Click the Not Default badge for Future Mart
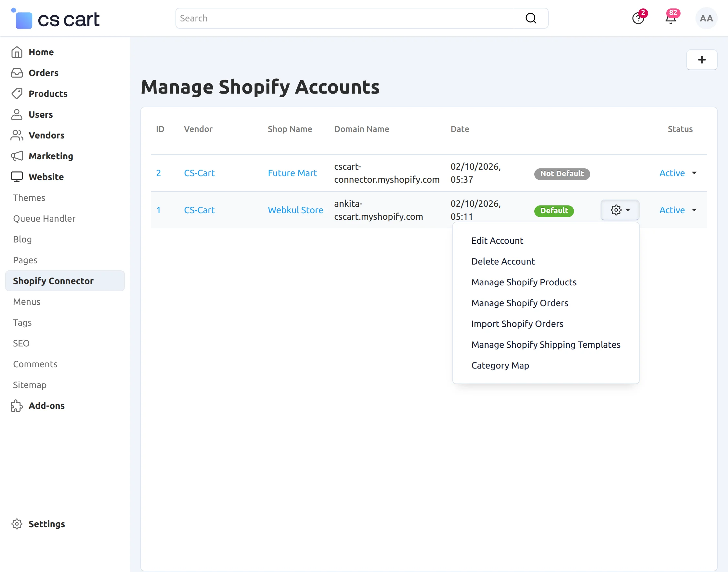Viewport: 728px width, 572px height. [x=562, y=174]
